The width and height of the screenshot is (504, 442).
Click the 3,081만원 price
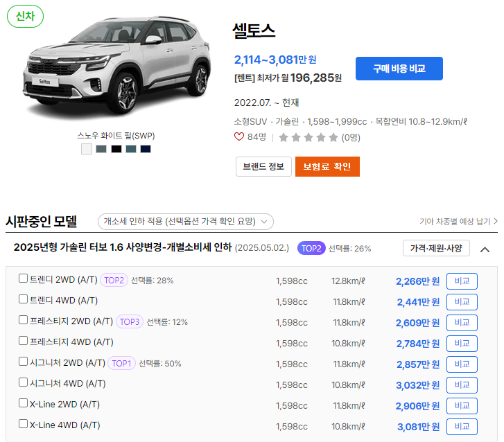(418, 427)
